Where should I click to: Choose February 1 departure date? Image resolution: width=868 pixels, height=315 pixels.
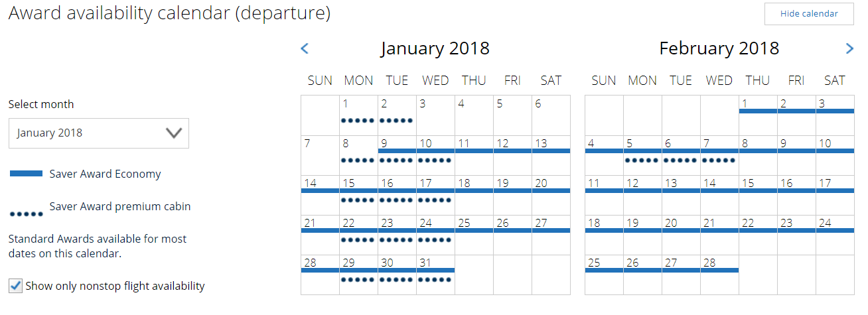pos(758,115)
